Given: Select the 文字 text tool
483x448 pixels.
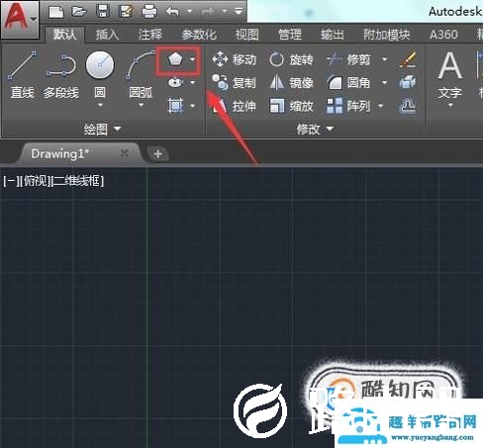Looking at the screenshot, I should click(x=449, y=74).
